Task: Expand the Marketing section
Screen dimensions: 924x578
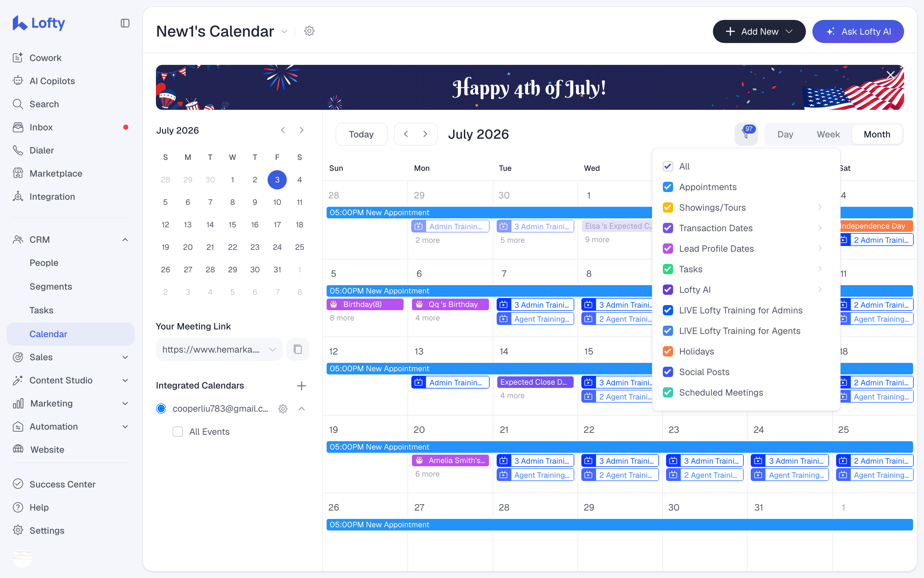Action: pyautogui.click(x=125, y=404)
